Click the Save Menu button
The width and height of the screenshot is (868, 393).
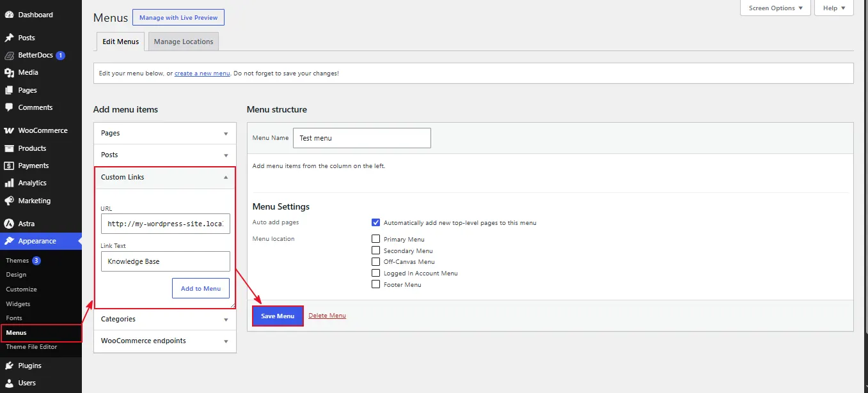278,316
